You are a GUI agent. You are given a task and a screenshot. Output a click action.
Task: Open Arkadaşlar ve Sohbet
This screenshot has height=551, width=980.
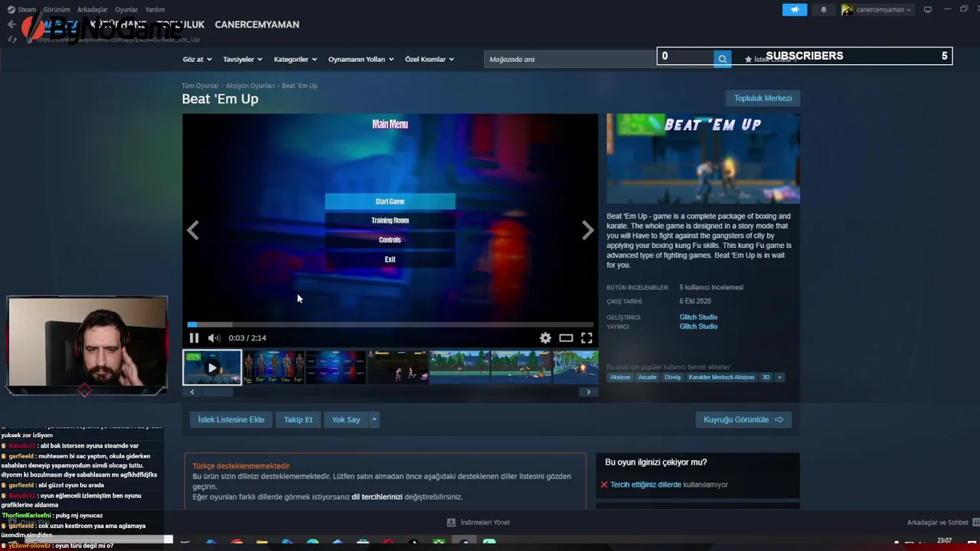tap(938, 523)
